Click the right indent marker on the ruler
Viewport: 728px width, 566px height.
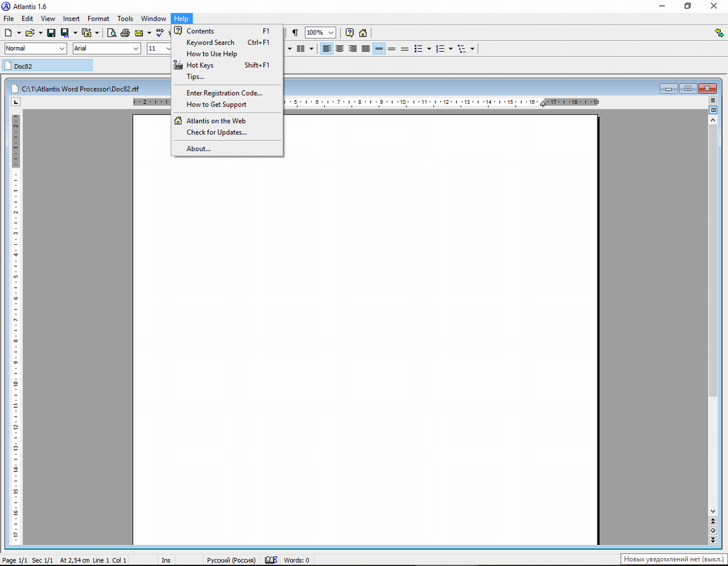543,104
